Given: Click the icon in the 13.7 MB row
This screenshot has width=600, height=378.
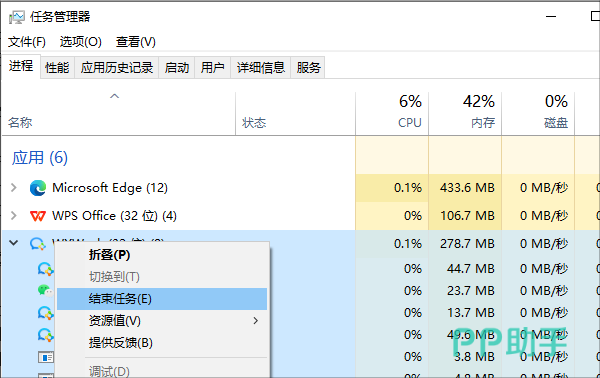Looking at the screenshot, I should 46,313.
